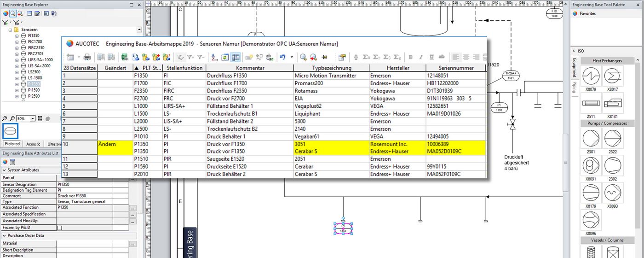Click the Typbezeichnung column header
Screen dimensions: 644x258
(x=331, y=68)
